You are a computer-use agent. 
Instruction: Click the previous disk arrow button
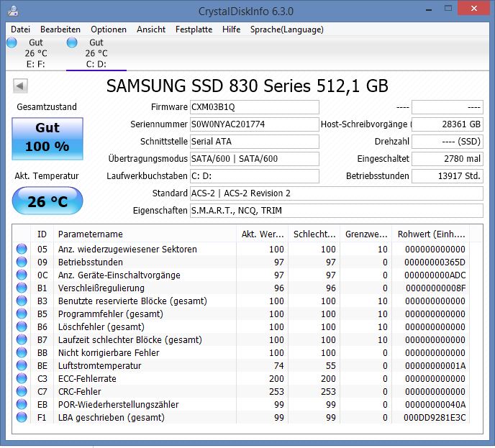[20, 86]
